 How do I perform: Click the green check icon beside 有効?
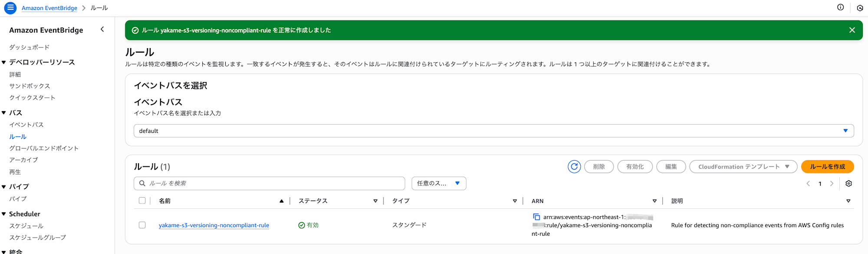tap(301, 225)
